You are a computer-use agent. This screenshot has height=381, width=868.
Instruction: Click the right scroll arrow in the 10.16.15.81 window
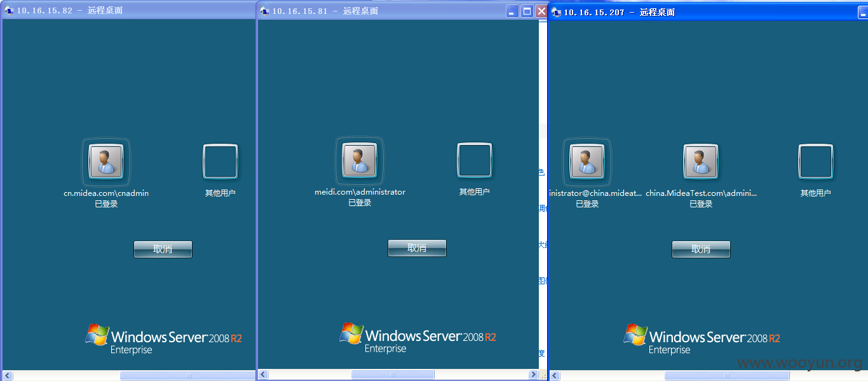(x=533, y=375)
